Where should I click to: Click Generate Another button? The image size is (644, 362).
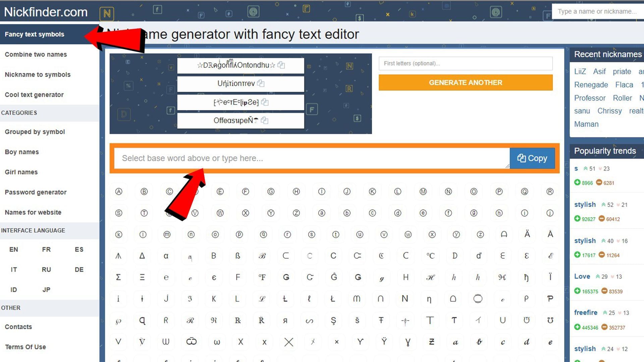pyautogui.click(x=466, y=82)
